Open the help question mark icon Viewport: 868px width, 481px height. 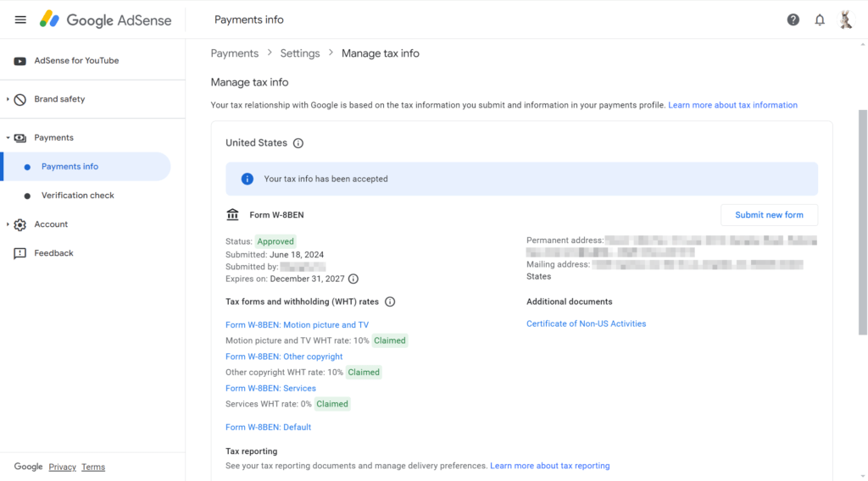[x=793, y=20]
